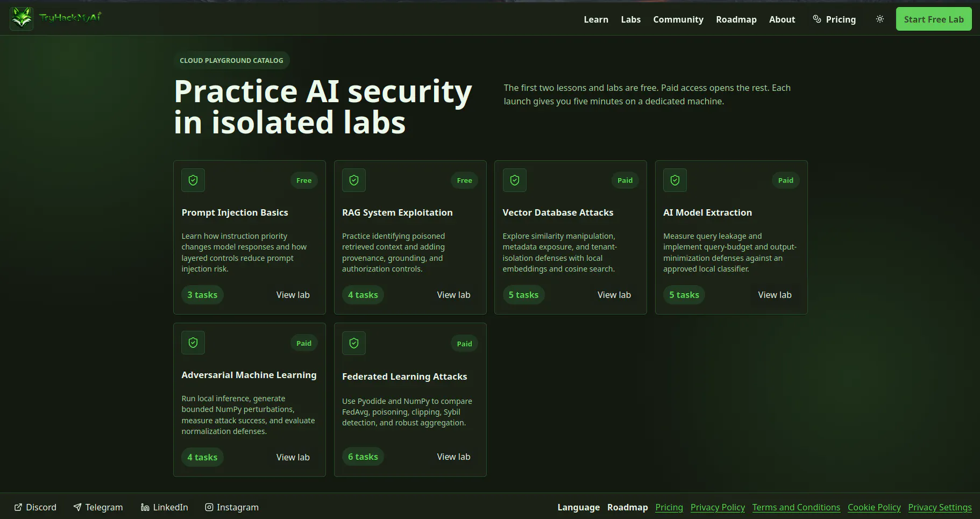Image resolution: width=980 pixels, height=519 pixels.
Task: Open the Terms and Conditions link
Action: click(796, 507)
